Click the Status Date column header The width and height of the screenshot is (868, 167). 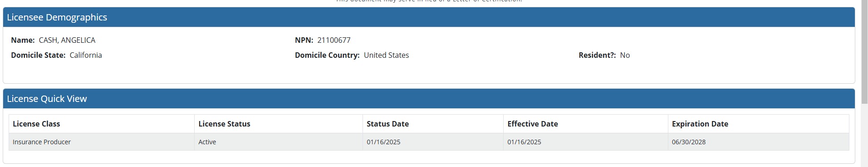click(433, 124)
